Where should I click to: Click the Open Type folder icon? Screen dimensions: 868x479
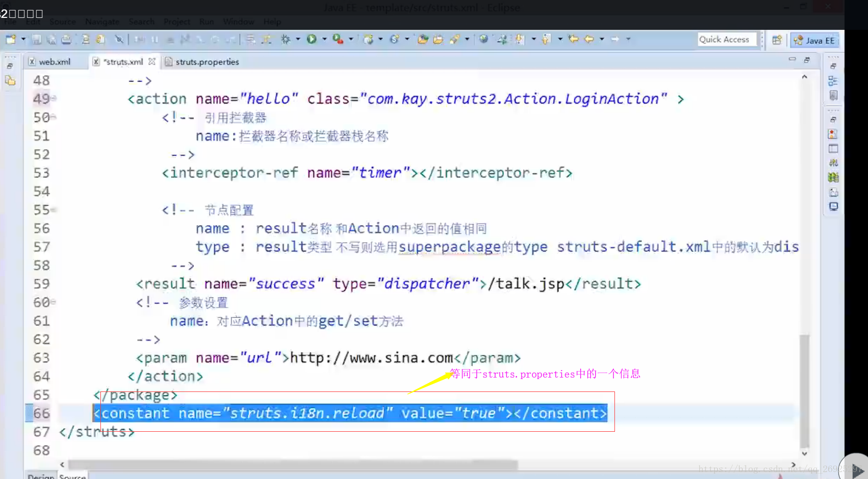pyautogui.click(x=423, y=39)
